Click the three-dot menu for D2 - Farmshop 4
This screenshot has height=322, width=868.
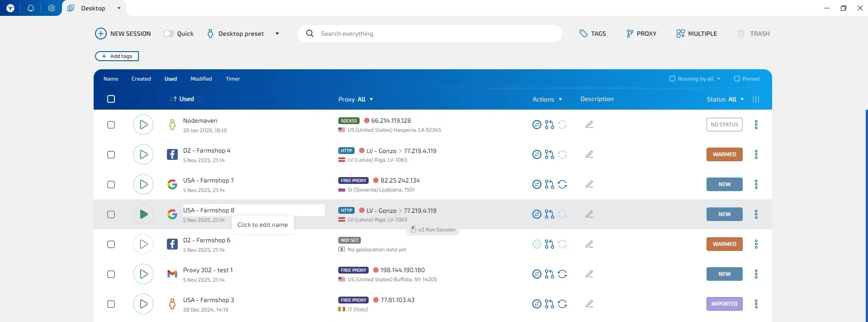point(756,154)
